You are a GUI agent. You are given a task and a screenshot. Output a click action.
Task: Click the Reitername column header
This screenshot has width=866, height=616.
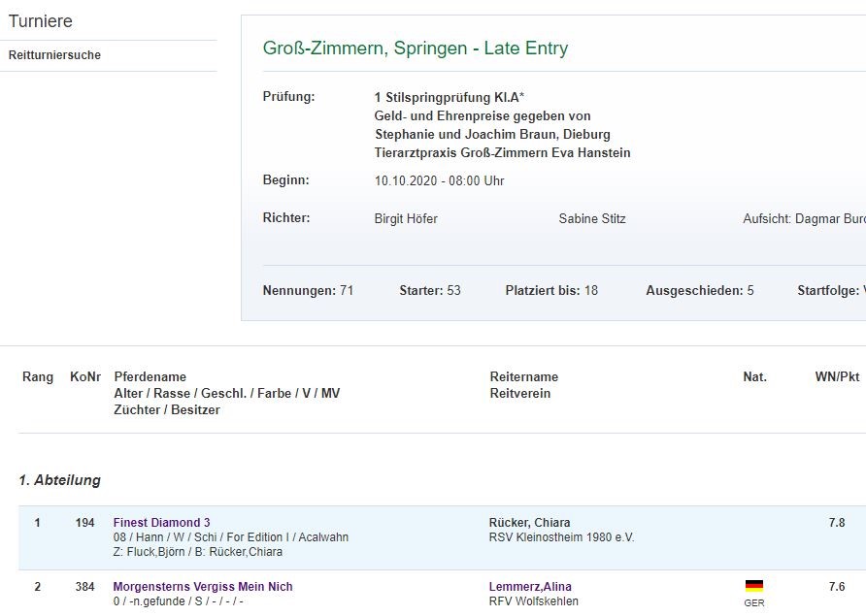(x=524, y=377)
